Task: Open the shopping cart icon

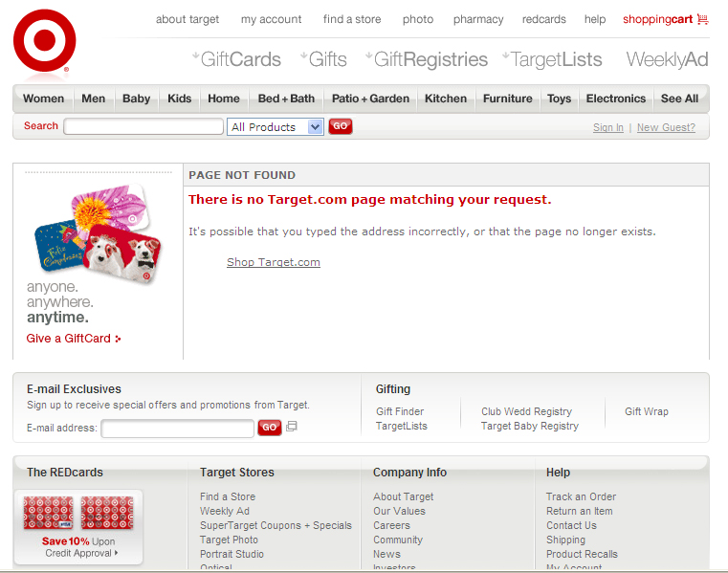Action: pos(703,19)
